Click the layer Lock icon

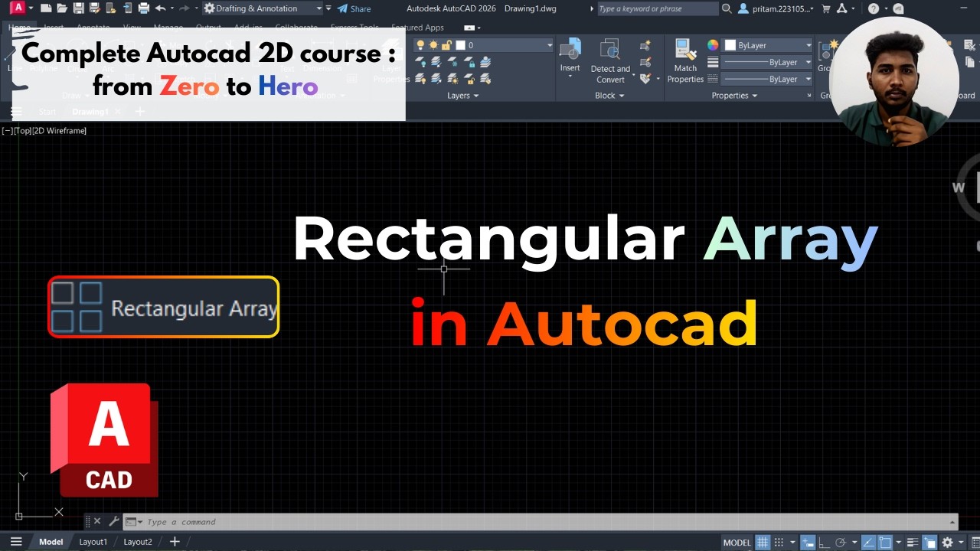(469, 62)
